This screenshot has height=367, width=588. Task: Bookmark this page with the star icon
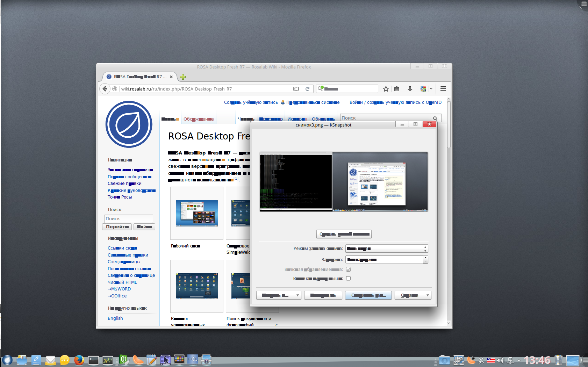(386, 89)
